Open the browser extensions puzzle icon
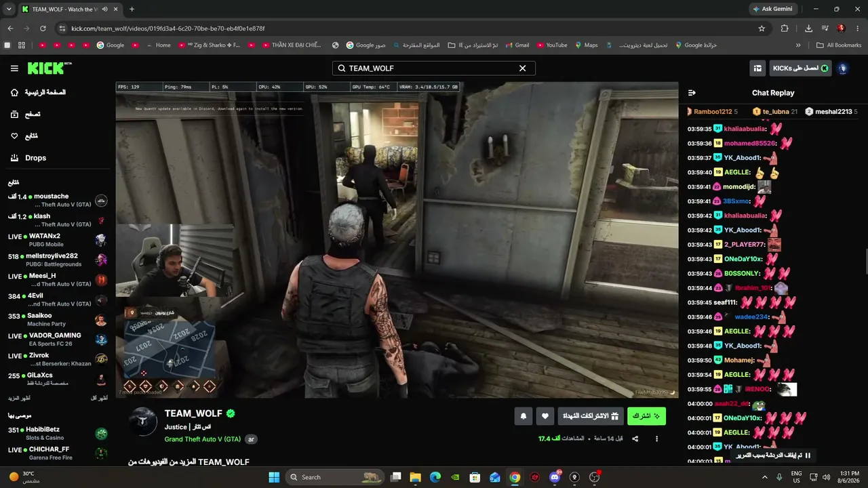 pyautogui.click(x=785, y=28)
